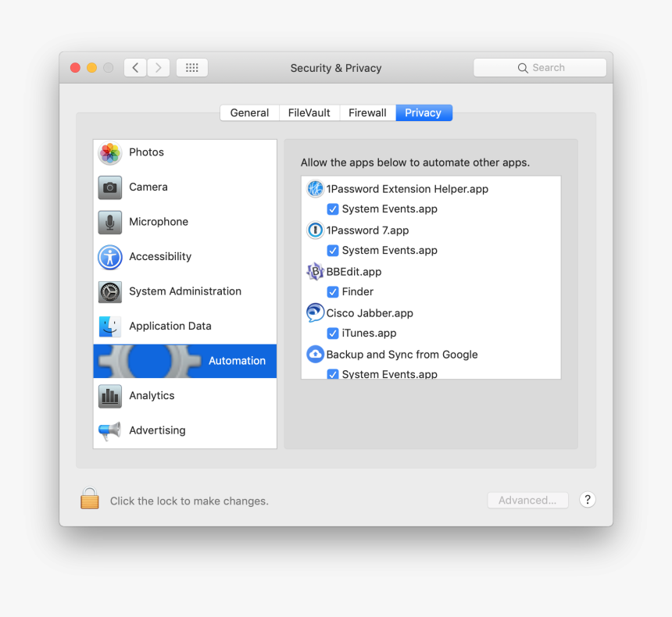Disable iTunes.app checkbox under Cisco Jabber
The width and height of the screenshot is (672, 617).
click(333, 333)
